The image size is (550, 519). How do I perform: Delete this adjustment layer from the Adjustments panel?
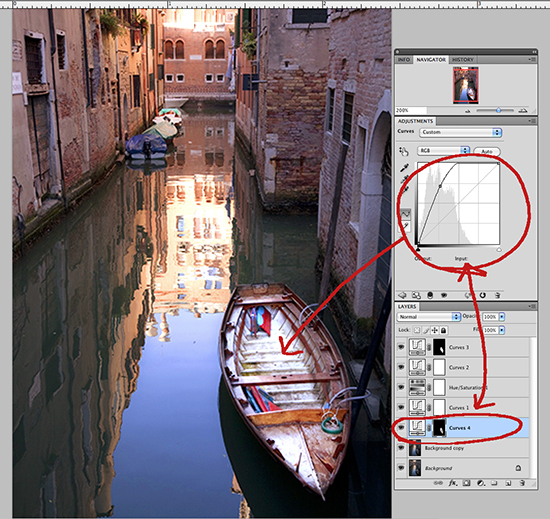point(497,295)
